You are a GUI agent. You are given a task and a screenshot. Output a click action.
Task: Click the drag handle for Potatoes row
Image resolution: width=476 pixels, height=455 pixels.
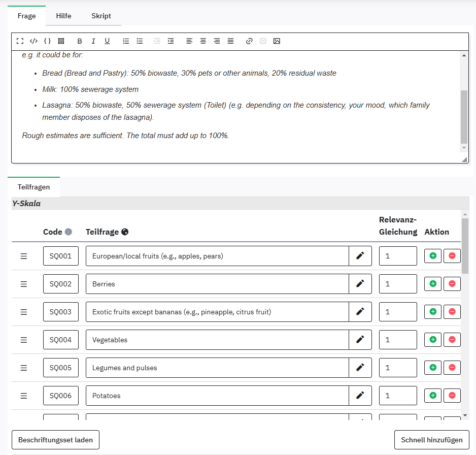[x=23, y=396]
